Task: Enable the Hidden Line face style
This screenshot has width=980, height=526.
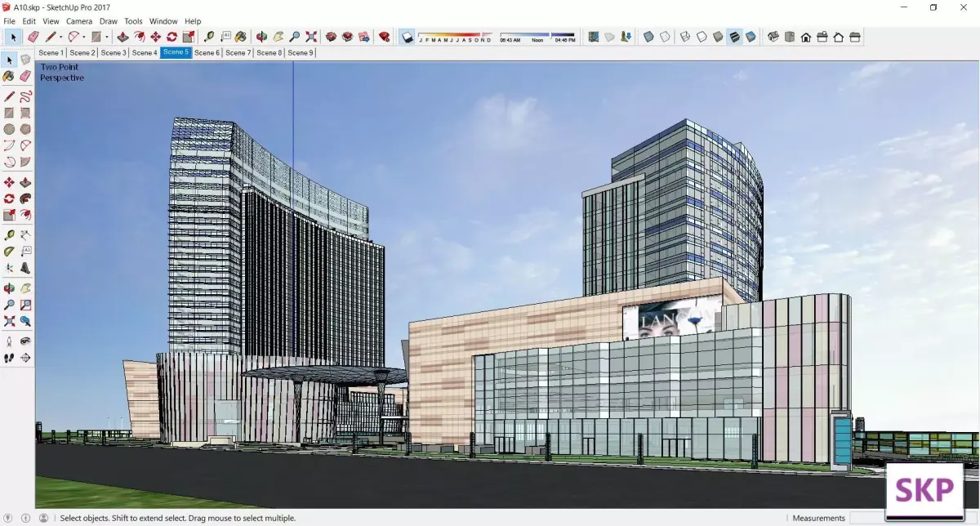Action: click(702, 37)
